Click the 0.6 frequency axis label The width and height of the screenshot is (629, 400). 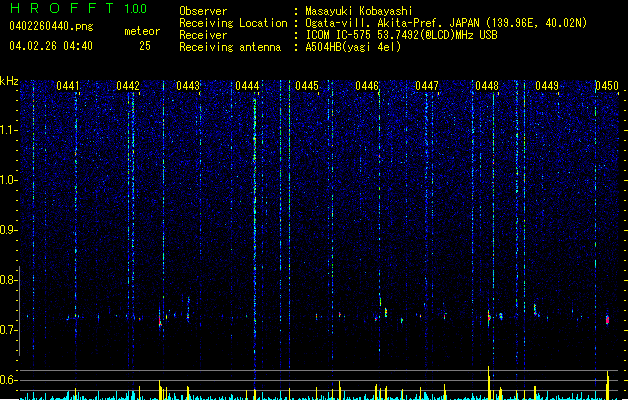8,380
